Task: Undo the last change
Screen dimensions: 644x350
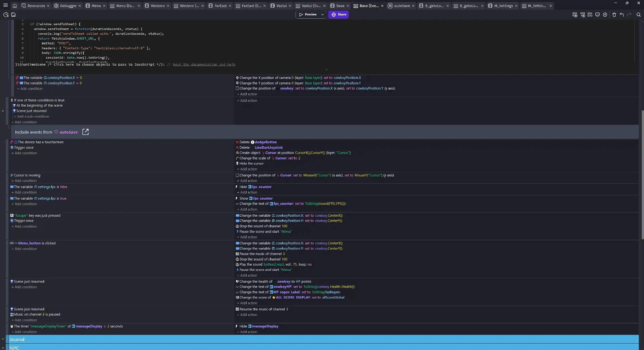Action: pyautogui.click(x=622, y=14)
